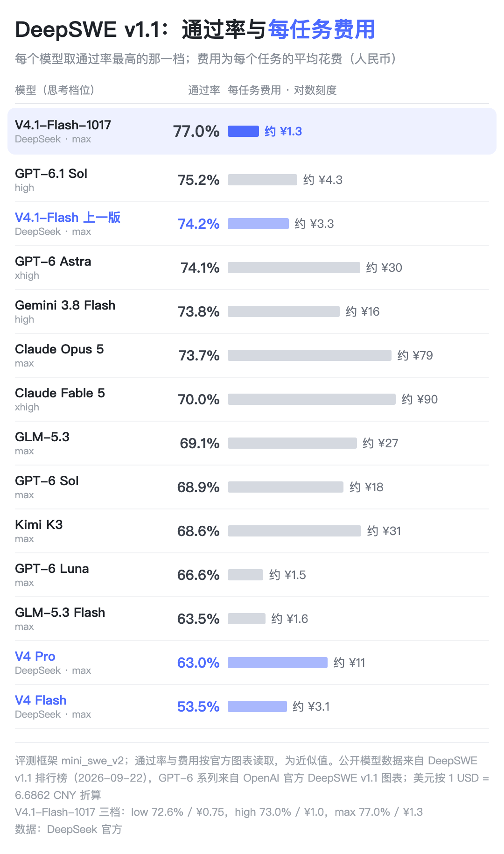504x854 pixels.
Task: Click the GLM-5.3 Flash short cost bar
Action: (246, 619)
